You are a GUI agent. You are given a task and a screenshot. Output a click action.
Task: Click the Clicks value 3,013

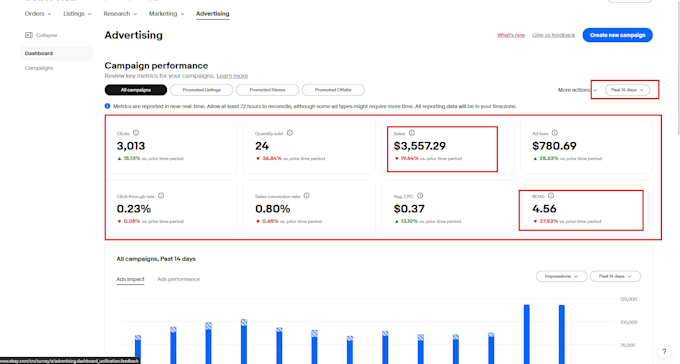[131, 146]
